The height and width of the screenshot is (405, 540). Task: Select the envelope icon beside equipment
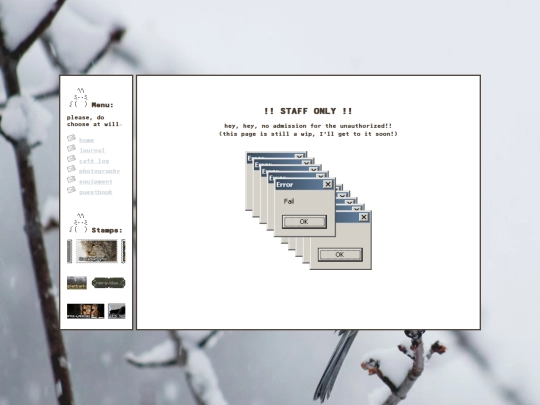pyautogui.click(x=71, y=179)
